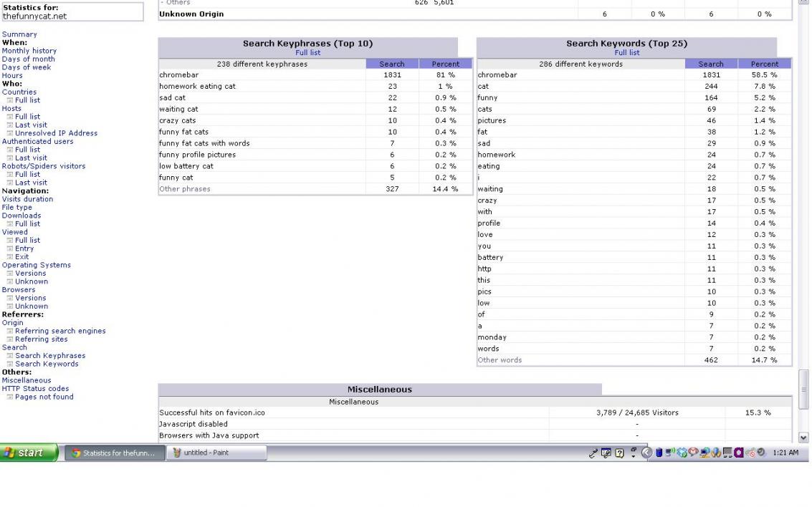The height and width of the screenshot is (507, 812).
Task: Go to the File type section
Action: pos(17,208)
